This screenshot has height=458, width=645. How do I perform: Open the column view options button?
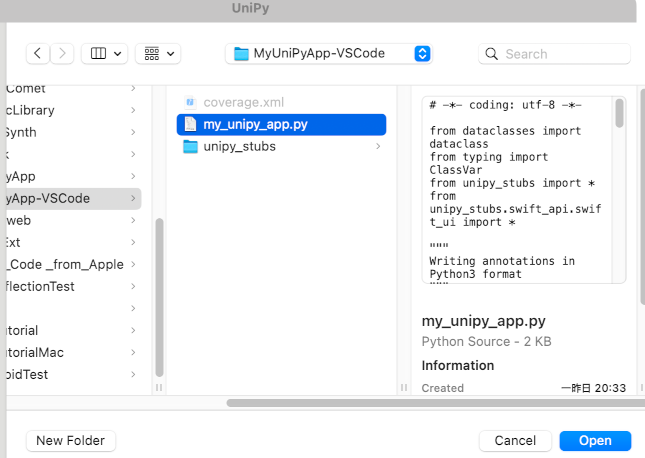click(104, 53)
